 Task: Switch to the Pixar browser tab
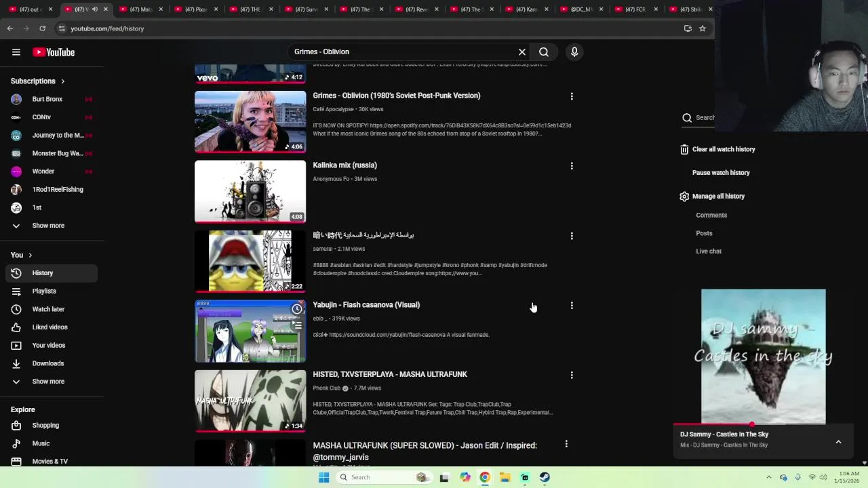pyautogui.click(x=196, y=9)
